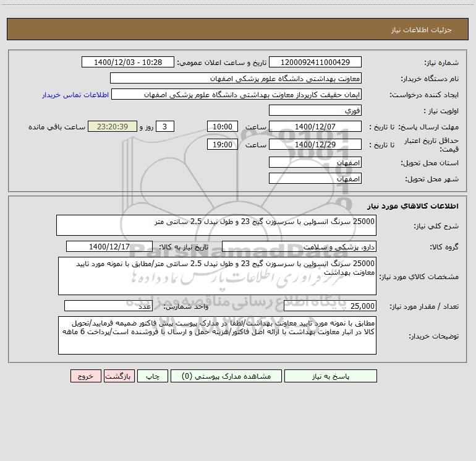476x461 pixels.
Task: Click the 'مهلت ارسال پاسخ:' label
Action: [428, 127]
